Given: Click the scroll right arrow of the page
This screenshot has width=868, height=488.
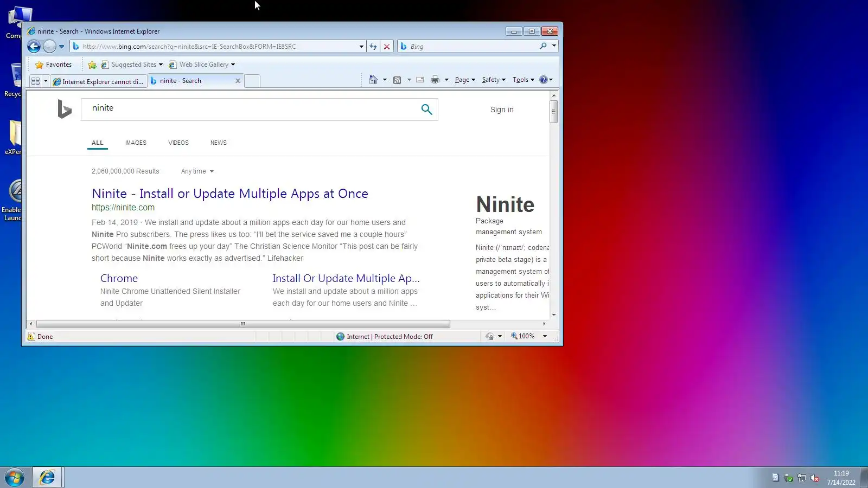Looking at the screenshot, I should click(544, 324).
